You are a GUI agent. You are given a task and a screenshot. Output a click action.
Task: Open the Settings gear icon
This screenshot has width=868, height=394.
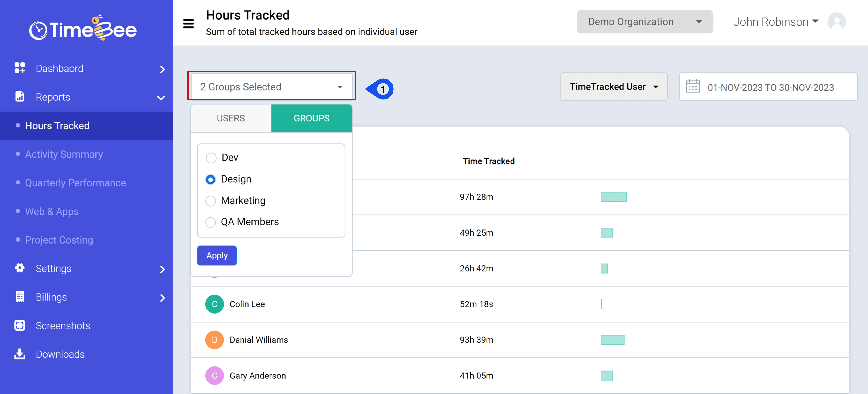point(19,268)
